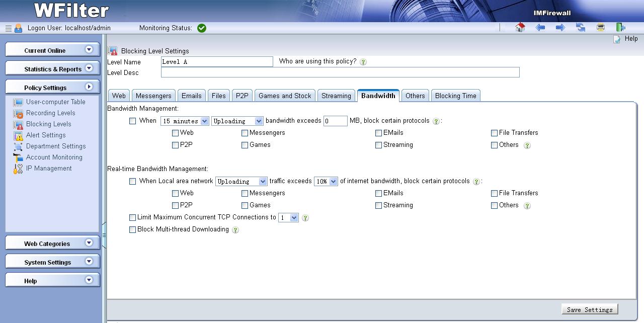Open the 10% traffic threshold dropdown
The image size is (644, 323).
pyautogui.click(x=326, y=181)
